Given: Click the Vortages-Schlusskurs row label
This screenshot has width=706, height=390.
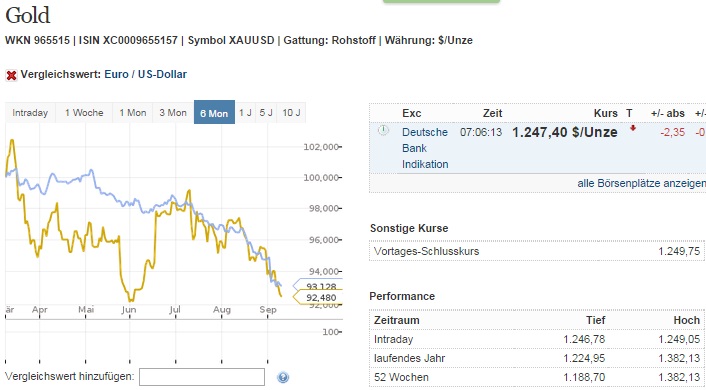Looking at the screenshot, I should pos(426,251).
